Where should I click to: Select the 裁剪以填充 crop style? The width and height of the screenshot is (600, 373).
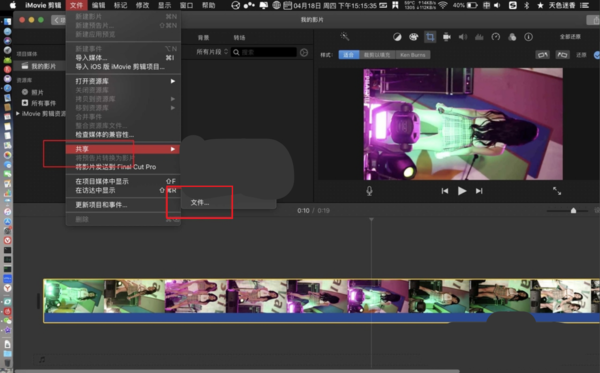click(x=377, y=55)
